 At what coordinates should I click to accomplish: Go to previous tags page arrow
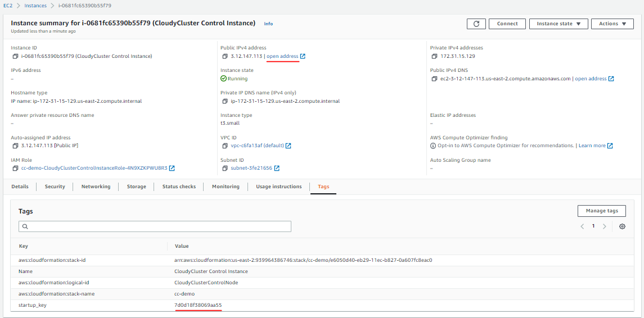pyautogui.click(x=582, y=226)
